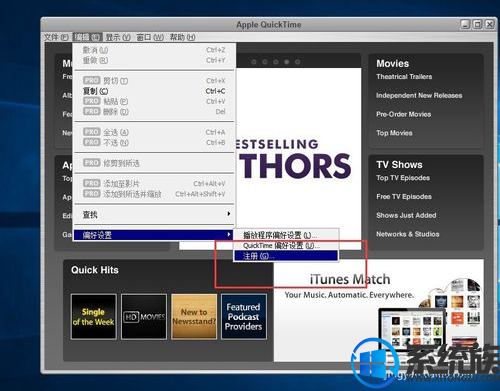Open the Theatrical Trailers link
The height and width of the screenshot is (391, 500).
(404, 77)
